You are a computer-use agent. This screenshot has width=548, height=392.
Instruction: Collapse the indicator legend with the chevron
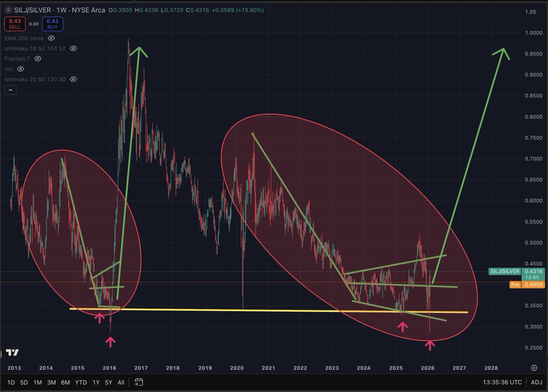point(10,90)
